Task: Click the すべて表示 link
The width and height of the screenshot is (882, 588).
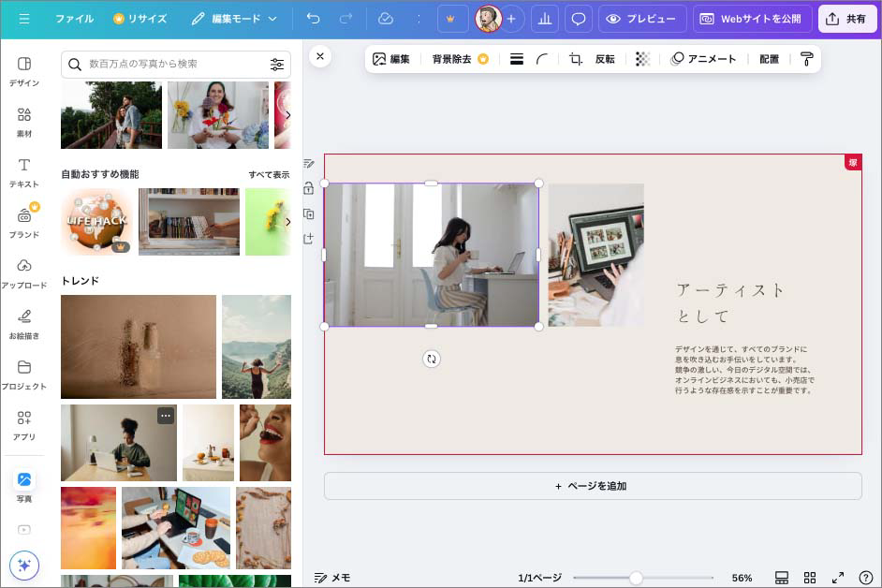Action: (271, 174)
